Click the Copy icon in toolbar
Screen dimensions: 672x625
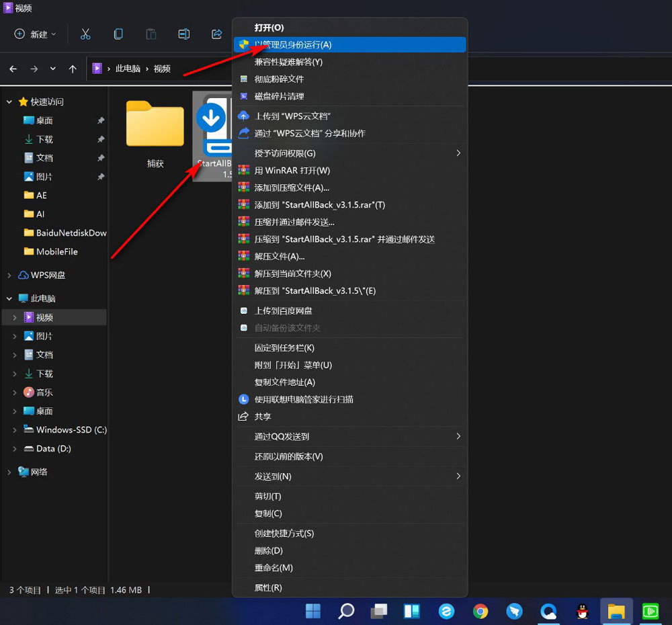point(118,34)
